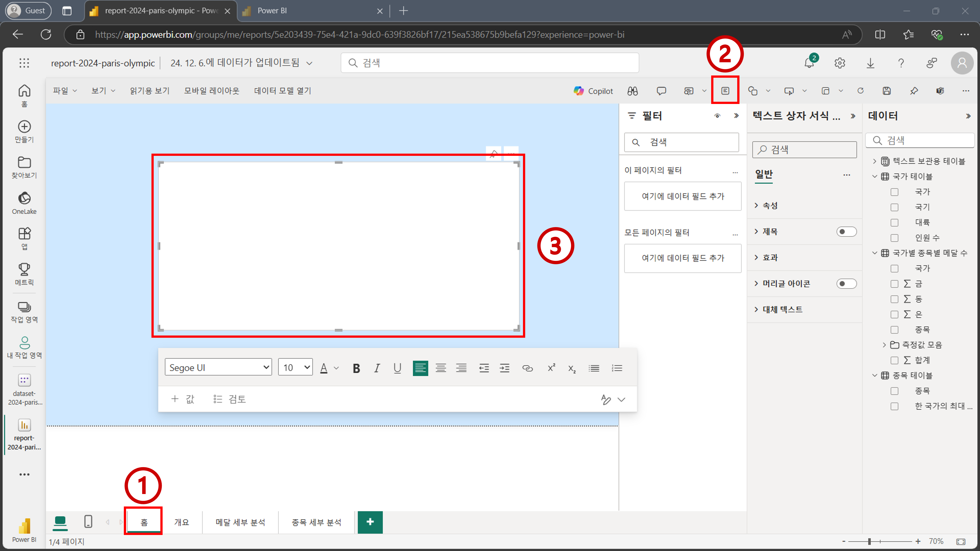Click the shapes insert icon
The width and height of the screenshot is (980, 551).
click(x=753, y=91)
